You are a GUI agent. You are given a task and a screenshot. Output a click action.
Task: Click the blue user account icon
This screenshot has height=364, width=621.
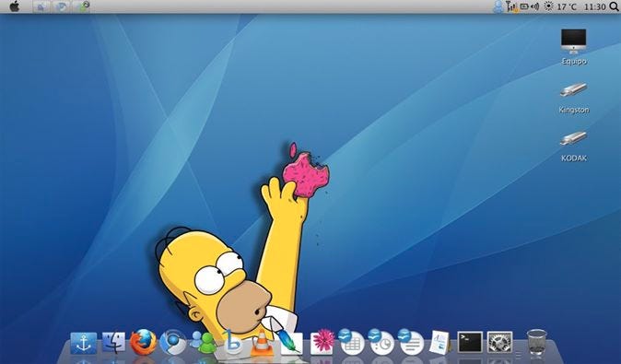coord(498,6)
